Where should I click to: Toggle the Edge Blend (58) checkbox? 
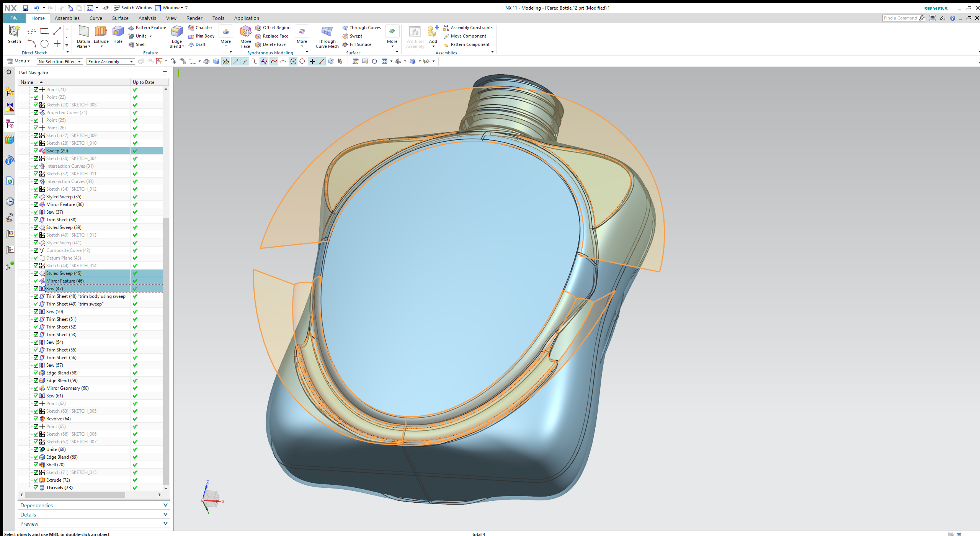pos(36,373)
